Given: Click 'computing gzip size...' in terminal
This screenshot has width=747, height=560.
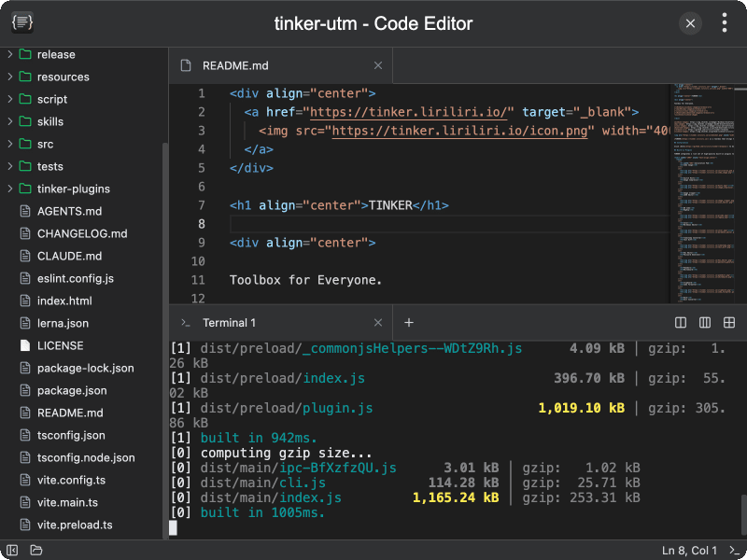Looking at the screenshot, I should [x=286, y=453].
